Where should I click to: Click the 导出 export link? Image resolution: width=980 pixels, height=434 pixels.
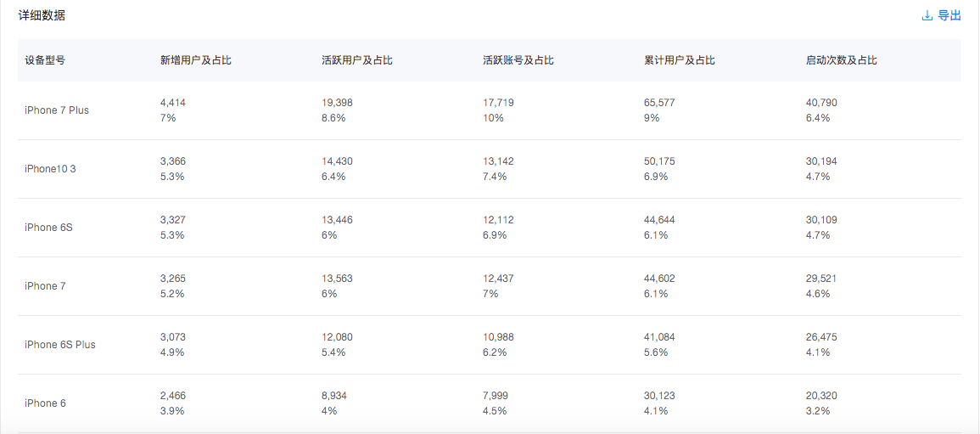tap(949, 15)
